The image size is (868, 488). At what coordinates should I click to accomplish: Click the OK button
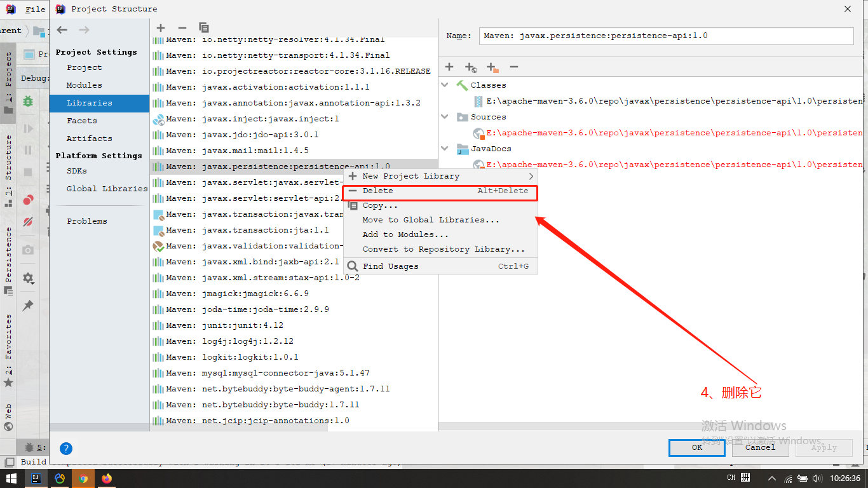697,447
